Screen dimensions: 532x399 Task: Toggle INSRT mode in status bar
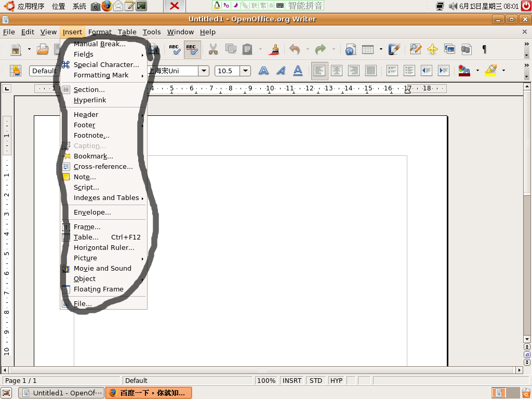292,380
